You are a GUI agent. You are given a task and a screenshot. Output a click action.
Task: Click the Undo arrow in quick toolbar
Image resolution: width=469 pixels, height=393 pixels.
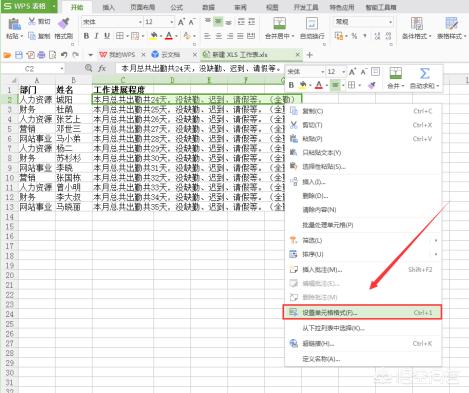pyautogui.click(x=64, y=54)
